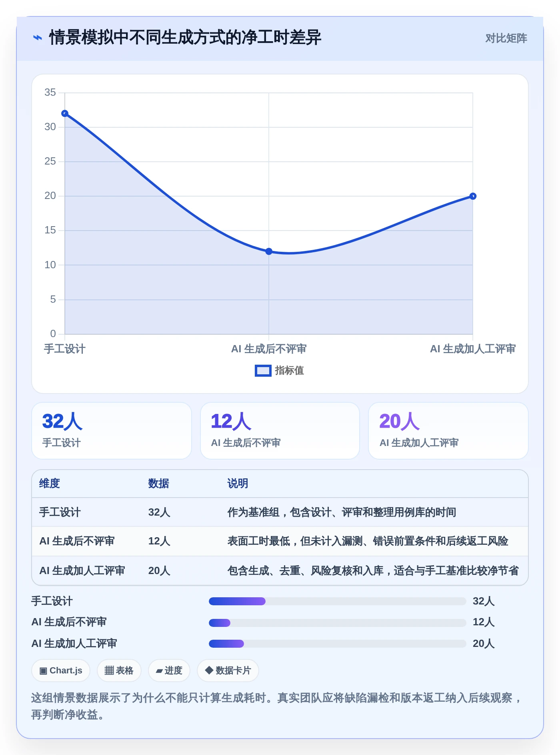Click the 表面工时最低 description cell
Image resolution: width=560 pixels, height=755 pixels.
(x=368, y=541)
